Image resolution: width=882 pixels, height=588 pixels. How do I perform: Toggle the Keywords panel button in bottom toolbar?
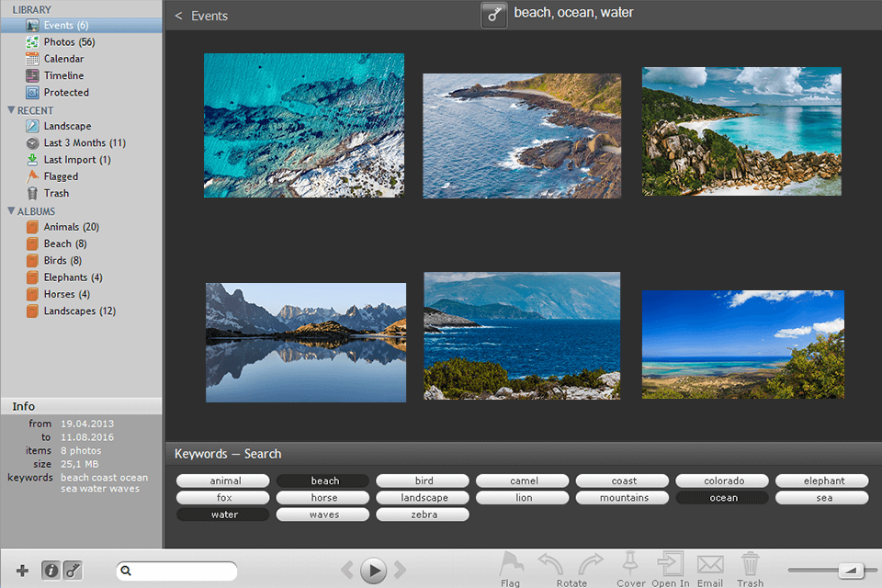point(73,571)
